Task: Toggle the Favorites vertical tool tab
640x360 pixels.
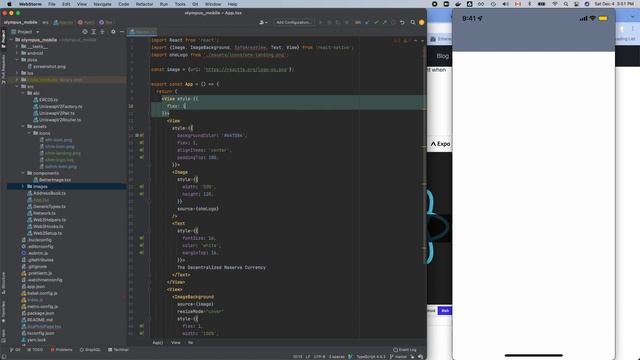Action: (x=3, y=311)
